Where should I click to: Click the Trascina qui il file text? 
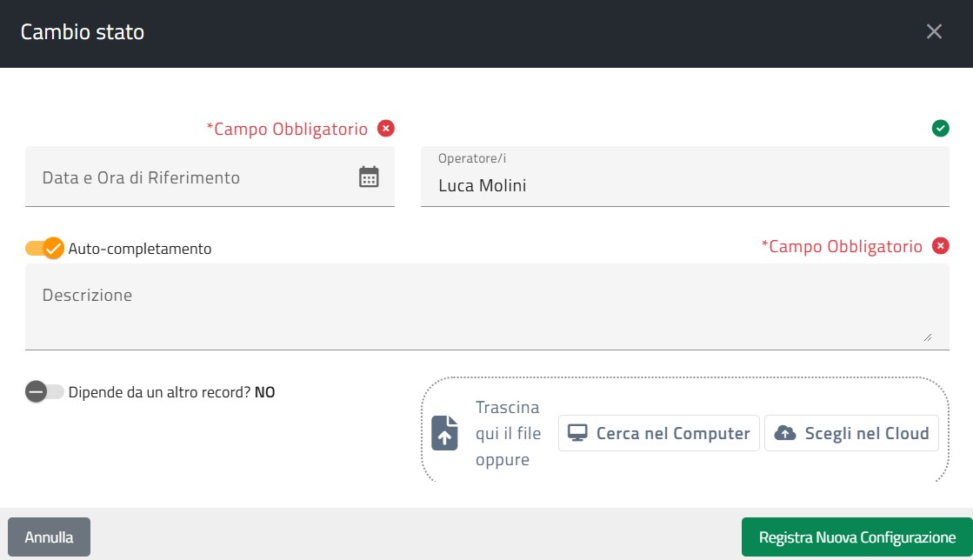coord(509,433)
